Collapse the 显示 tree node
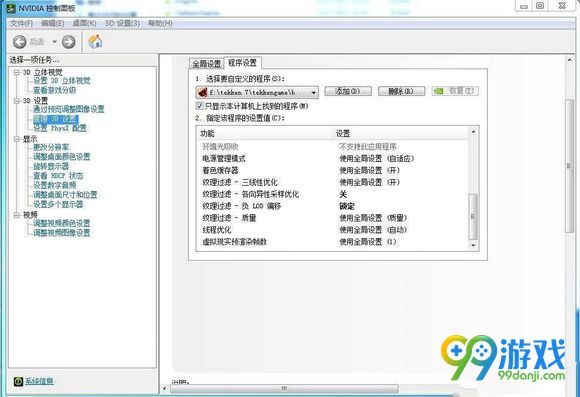The height and width of the screenshot is (397, 580). (x=17, y=139)
